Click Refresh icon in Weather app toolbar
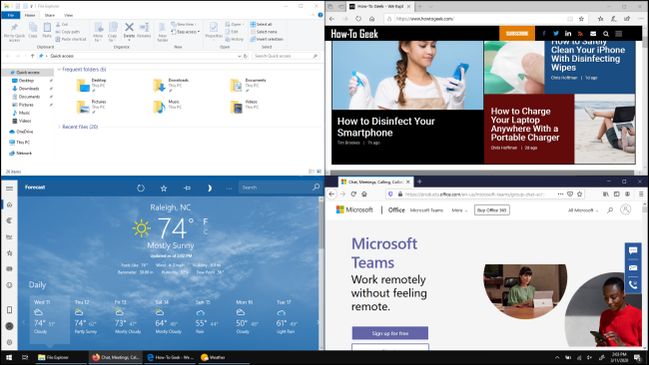This screenshot has width=649, height=365. pyautogui.click(x=141, y=188)
